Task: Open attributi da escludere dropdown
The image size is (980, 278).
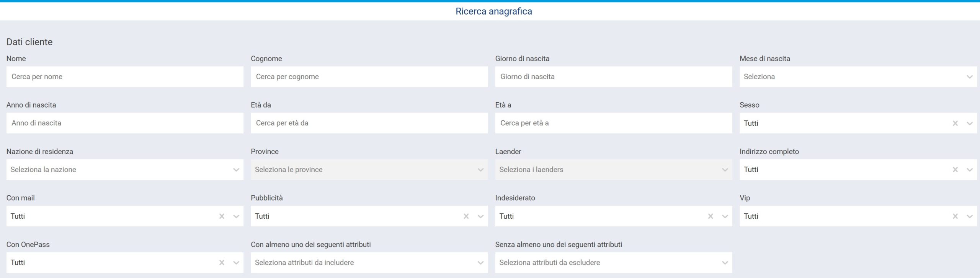Action: click(x=613, y=263)
